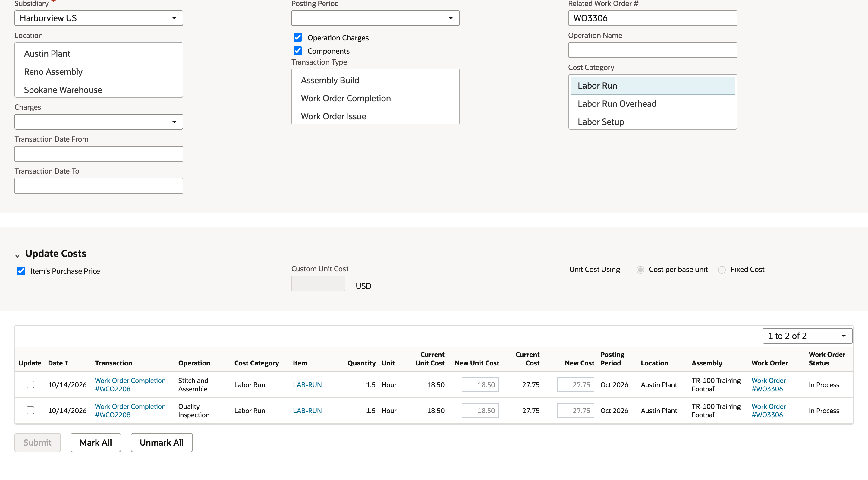This screenshot has width=868, height=480.
Task: Collapse the Update Costs section
Action: coord(17,256)
